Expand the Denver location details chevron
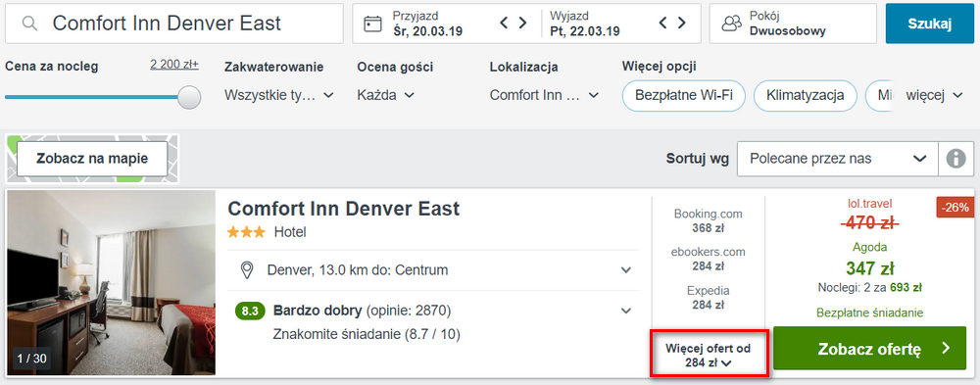Image resolution: width=980 pixels, height=385 pixels. point(625,270)
